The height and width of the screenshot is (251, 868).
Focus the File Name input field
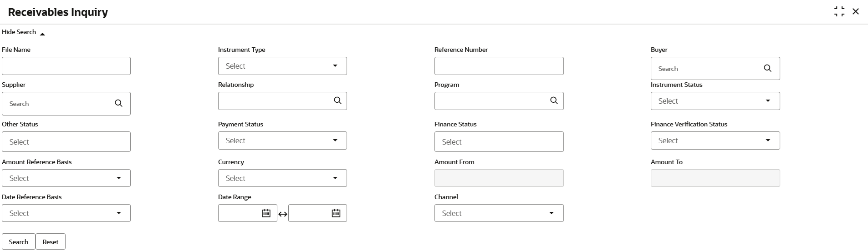(66, 66)
